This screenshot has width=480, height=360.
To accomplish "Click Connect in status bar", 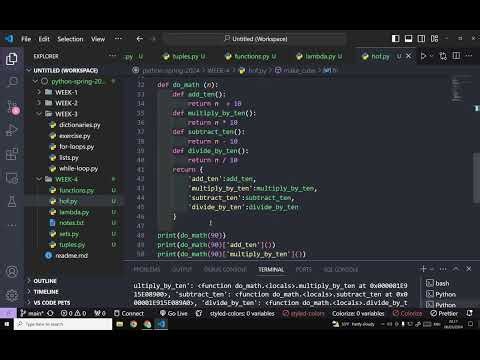I will pyautogui.click(x=129, y=313).
